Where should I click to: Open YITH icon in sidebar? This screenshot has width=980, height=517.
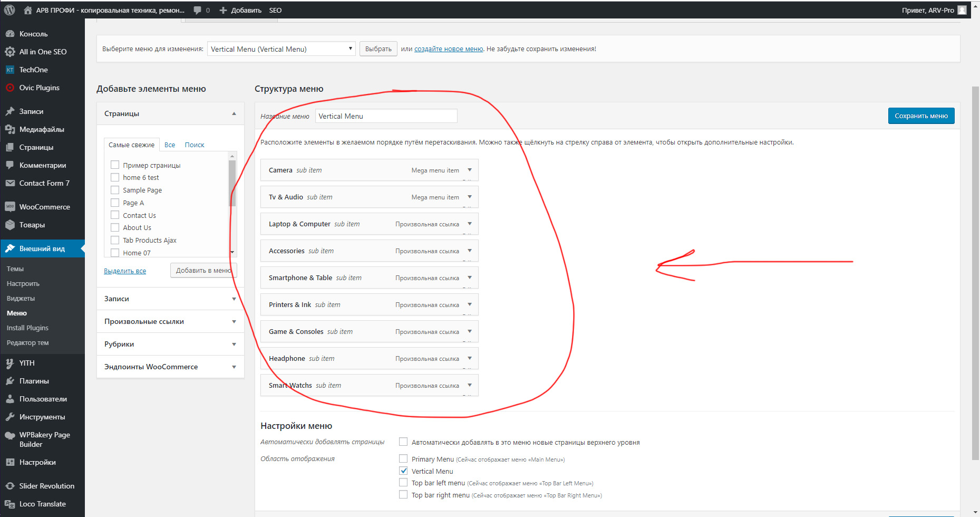(x=10, y=363)
